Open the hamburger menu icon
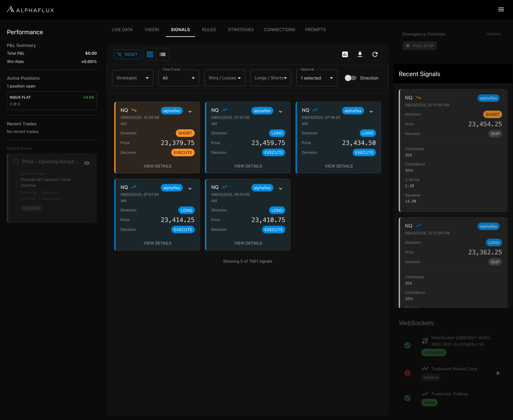Viewport: 513px width, 420px height. pos(501,9)
